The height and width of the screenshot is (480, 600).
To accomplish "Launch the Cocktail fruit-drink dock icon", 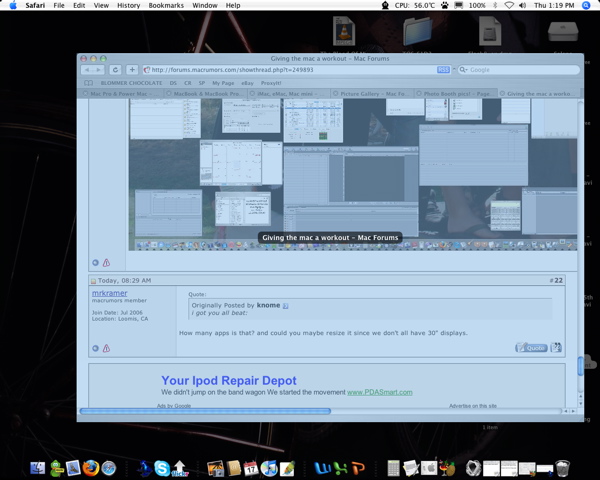I will pos(447,468).
